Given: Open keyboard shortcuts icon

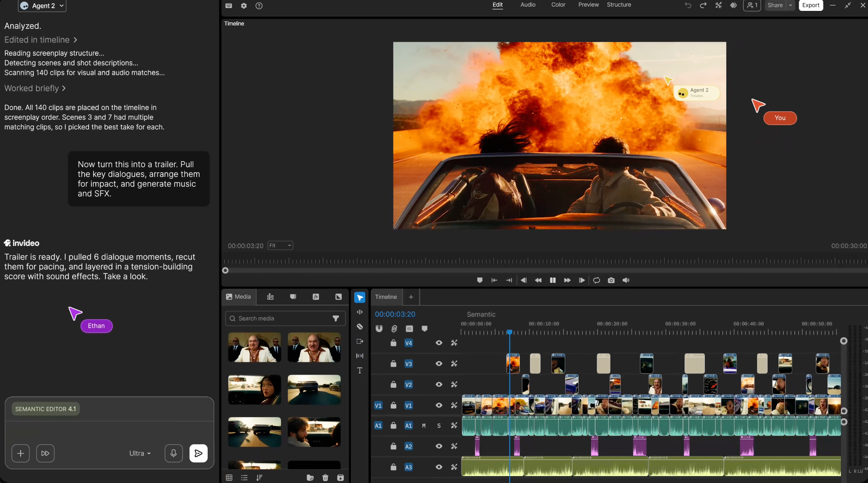Looking at the screenshot, I should coord(229,6).
